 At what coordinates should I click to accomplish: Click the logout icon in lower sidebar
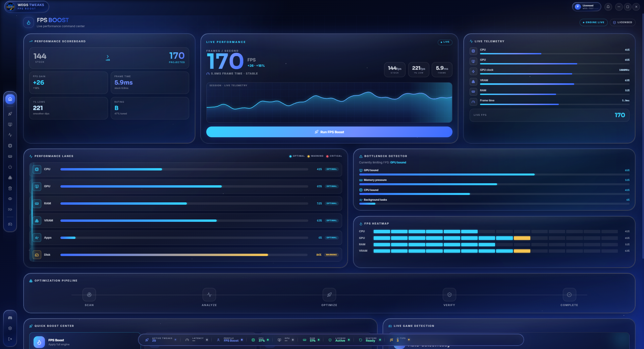point(10,339)
